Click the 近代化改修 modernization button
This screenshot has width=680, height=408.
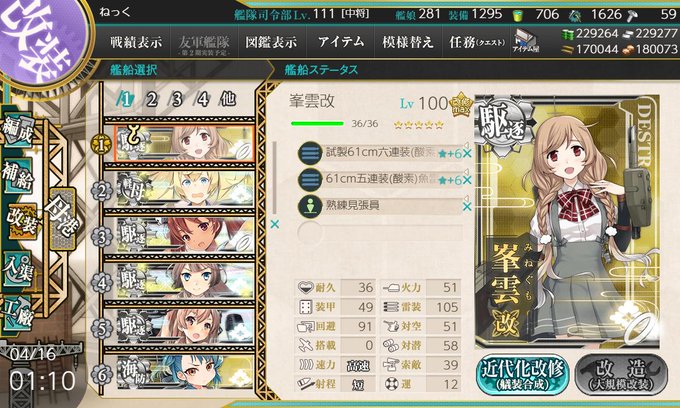[523, 375]
